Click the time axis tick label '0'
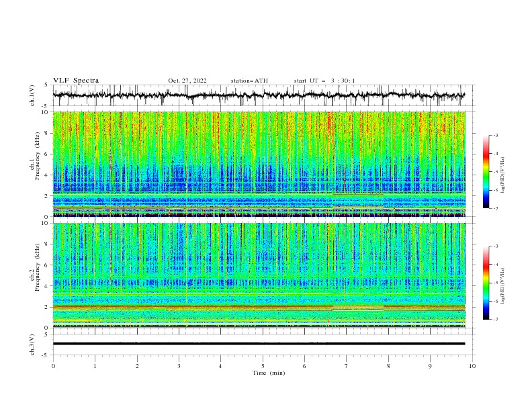Screen dimensions: 532x411 point(53,366)
